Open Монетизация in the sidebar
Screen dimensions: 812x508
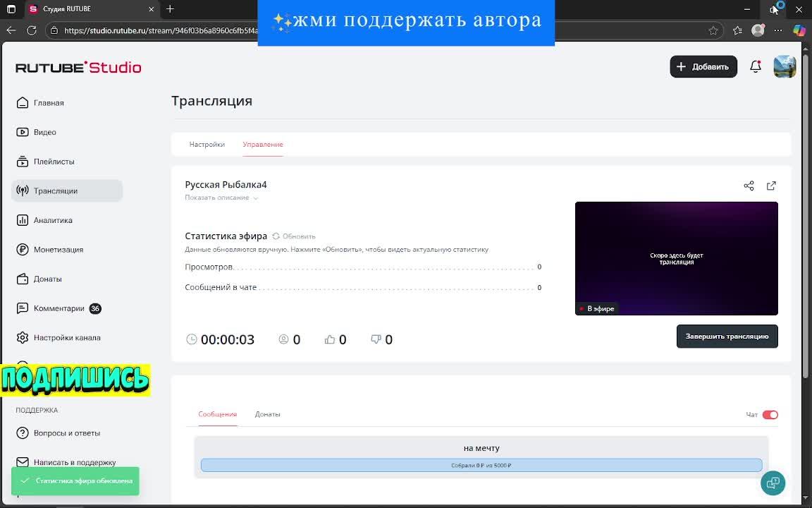[x=50, y=250]
